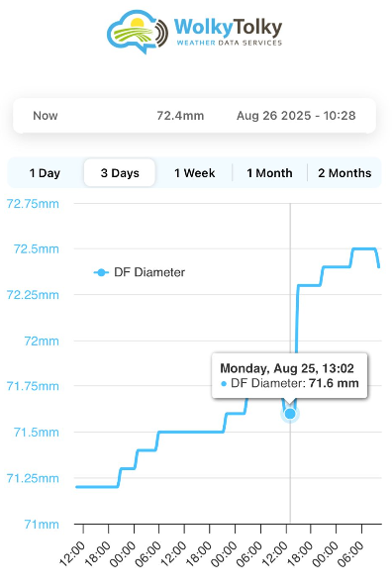
Task: Click the 72.5mm y-axis label
Action: tap(37, 248)
